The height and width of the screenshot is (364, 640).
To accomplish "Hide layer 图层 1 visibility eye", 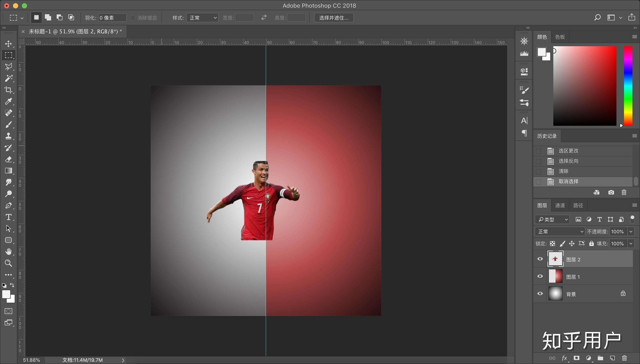I will click(x=540, y=276).
